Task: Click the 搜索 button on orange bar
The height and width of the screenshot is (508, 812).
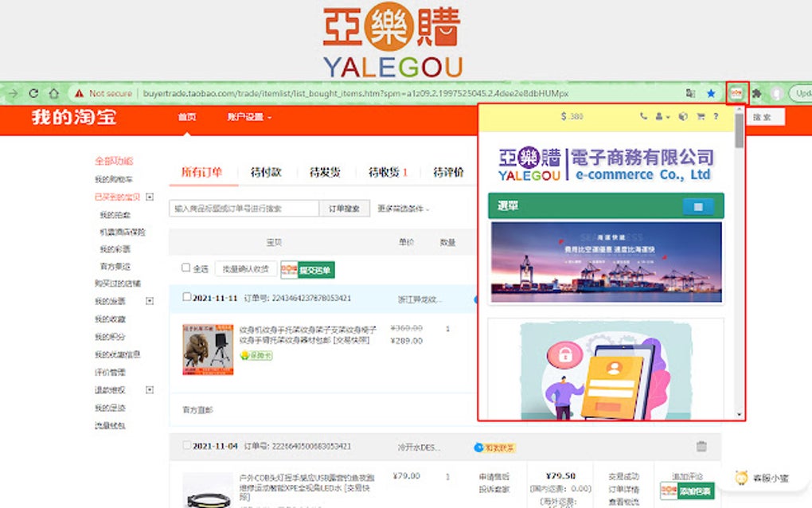Action: pos(765,117)
